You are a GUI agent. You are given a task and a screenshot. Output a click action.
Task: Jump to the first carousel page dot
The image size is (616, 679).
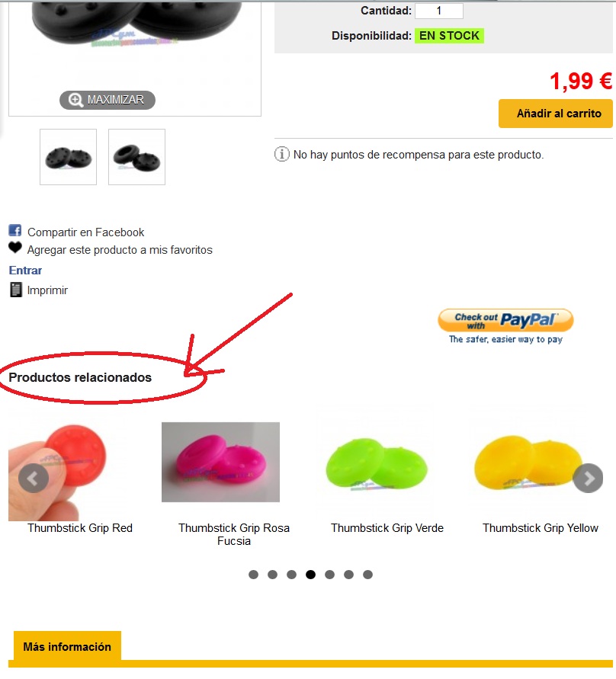click(253, 575)
